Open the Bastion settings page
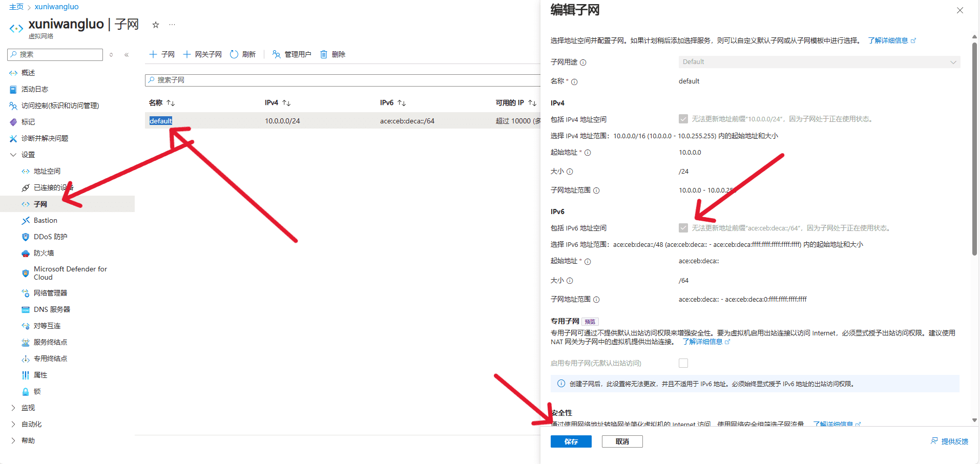This screenshot has height=464, width=980. (x=45, y=220)
